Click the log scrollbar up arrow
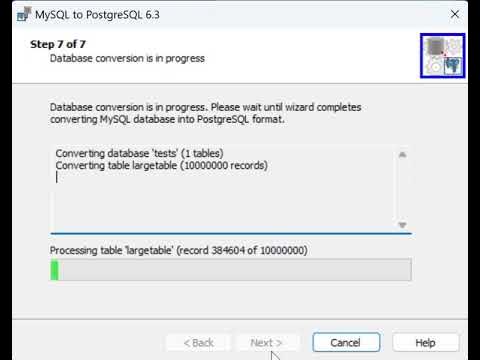Image resolution: width=480 pixels, height=360 pixels. coord(402,154)
